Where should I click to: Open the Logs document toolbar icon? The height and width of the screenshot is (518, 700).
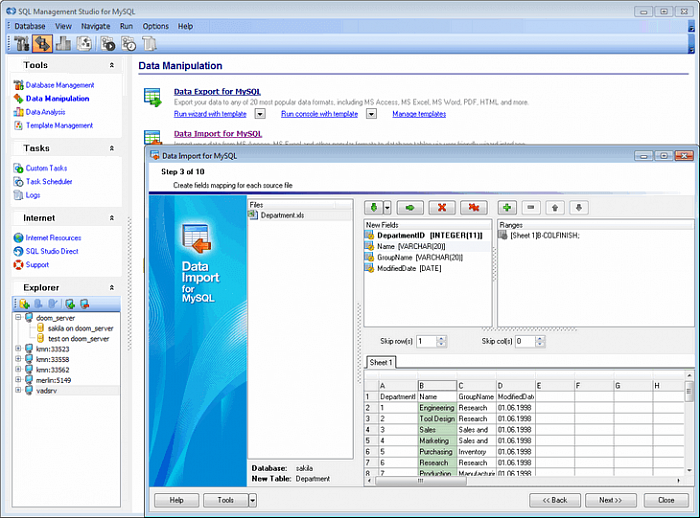(x=150, y=44)
